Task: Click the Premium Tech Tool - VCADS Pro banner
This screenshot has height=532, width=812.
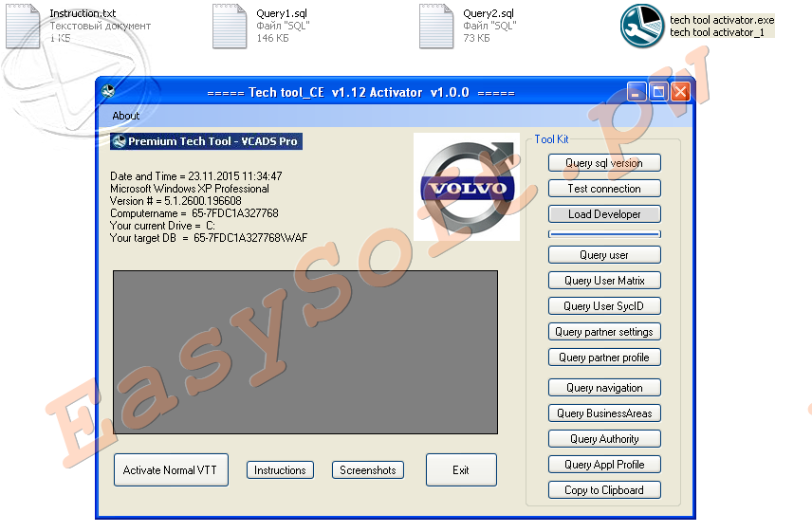Action: (x=206, y=141)
